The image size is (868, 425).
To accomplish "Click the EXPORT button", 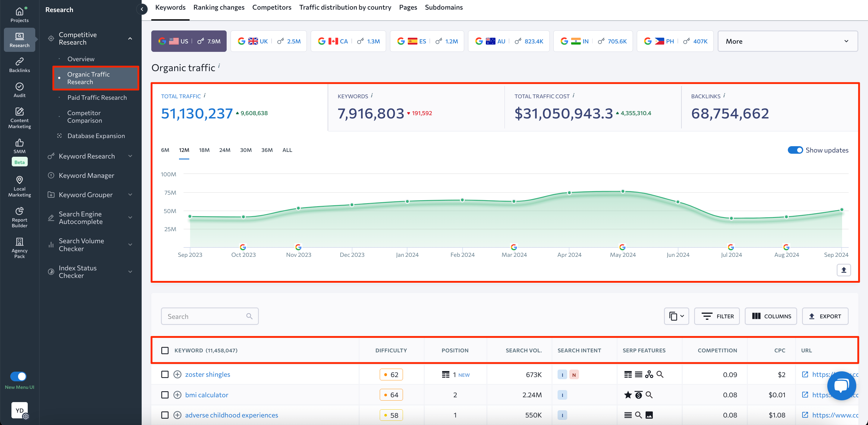I will (x=825, y=316).
